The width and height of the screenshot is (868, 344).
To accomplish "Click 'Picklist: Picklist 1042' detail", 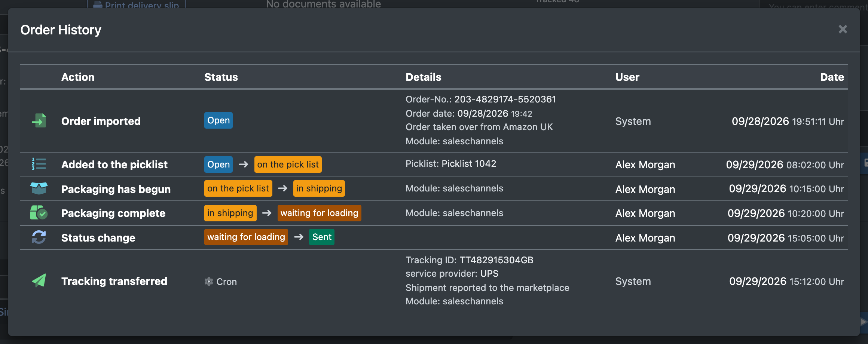I will tap(451, 163).
